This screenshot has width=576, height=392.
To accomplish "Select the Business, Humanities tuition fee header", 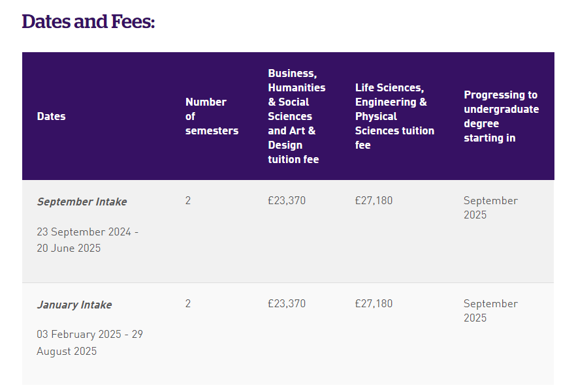I will 296,116.
